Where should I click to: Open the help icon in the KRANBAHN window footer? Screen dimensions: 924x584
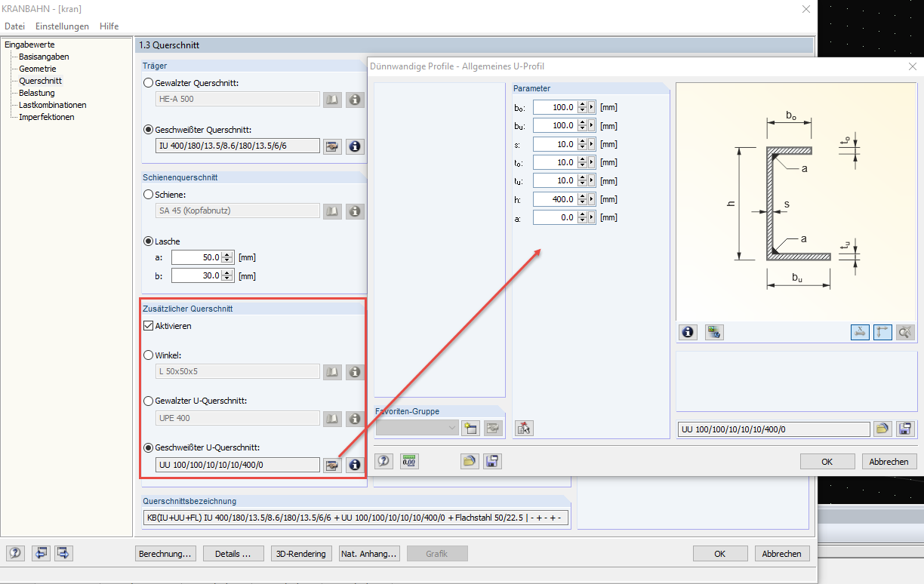16,554
